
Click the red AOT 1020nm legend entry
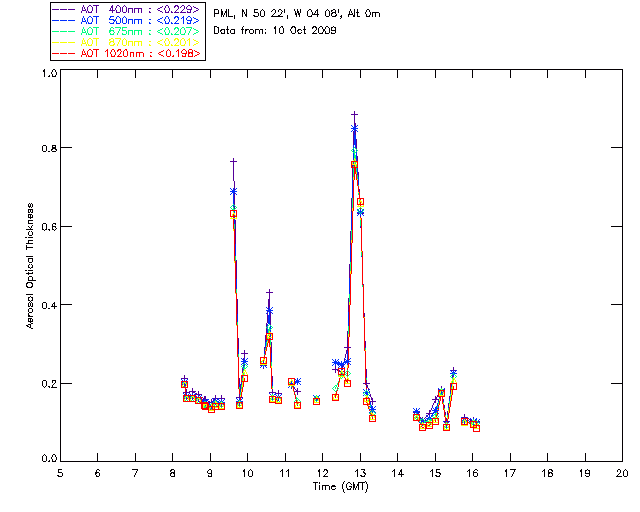click(x=140, y=54)
